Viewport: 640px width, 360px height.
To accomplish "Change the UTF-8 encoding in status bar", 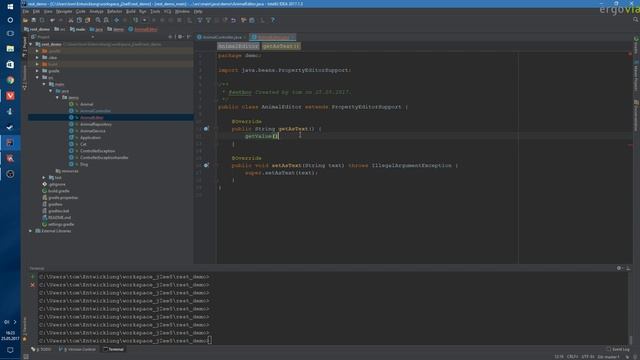I will [588, 357].
